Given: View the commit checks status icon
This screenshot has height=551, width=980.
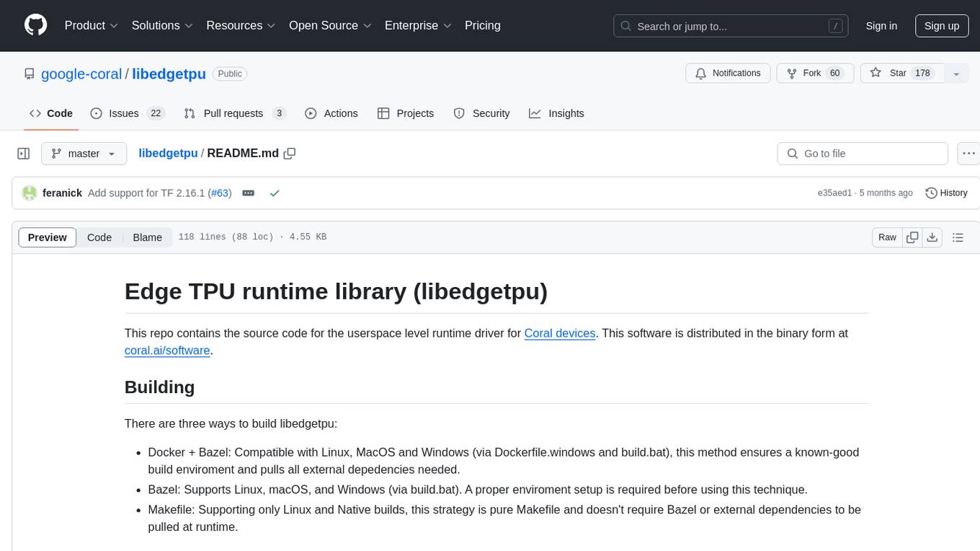Looking at the screenshot, I should click(275, 193).
